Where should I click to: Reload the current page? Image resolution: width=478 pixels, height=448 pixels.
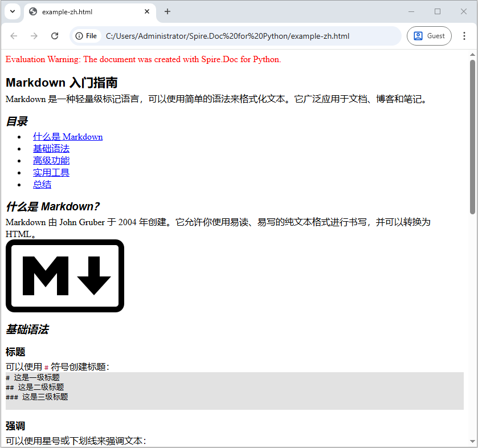point(55,36)
